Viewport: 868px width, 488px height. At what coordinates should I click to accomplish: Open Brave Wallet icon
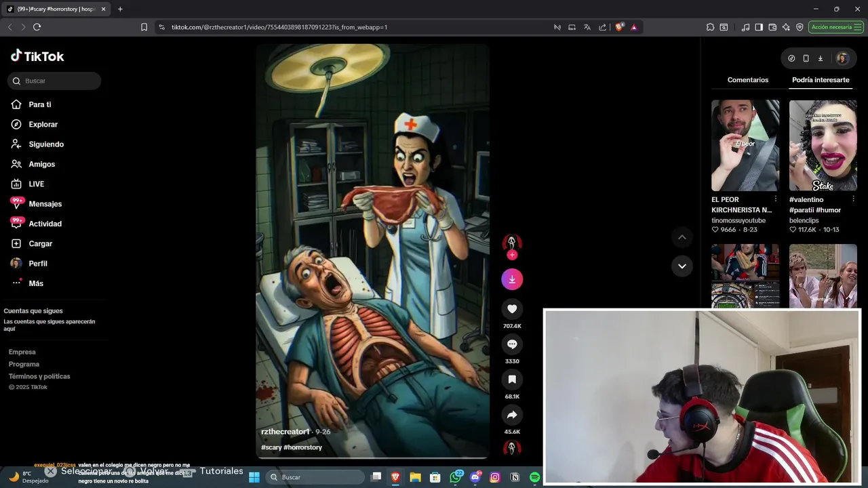772,27
